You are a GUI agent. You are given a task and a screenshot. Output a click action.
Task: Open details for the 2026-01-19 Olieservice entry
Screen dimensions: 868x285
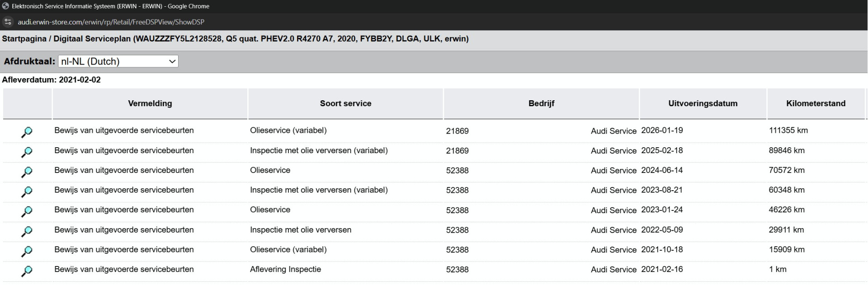click(x=27, y=132)
